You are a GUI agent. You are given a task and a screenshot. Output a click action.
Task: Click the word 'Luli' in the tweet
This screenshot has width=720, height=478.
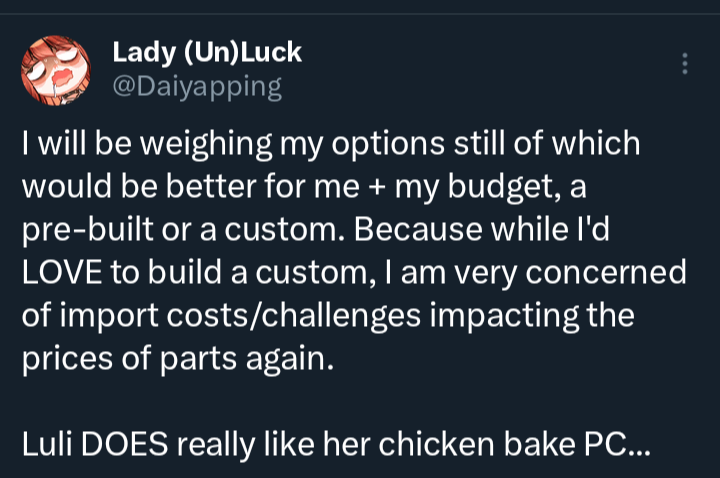pos(46,446)
